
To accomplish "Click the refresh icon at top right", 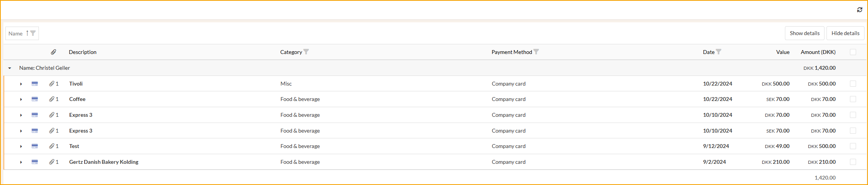I will click(x=860, y=10).
